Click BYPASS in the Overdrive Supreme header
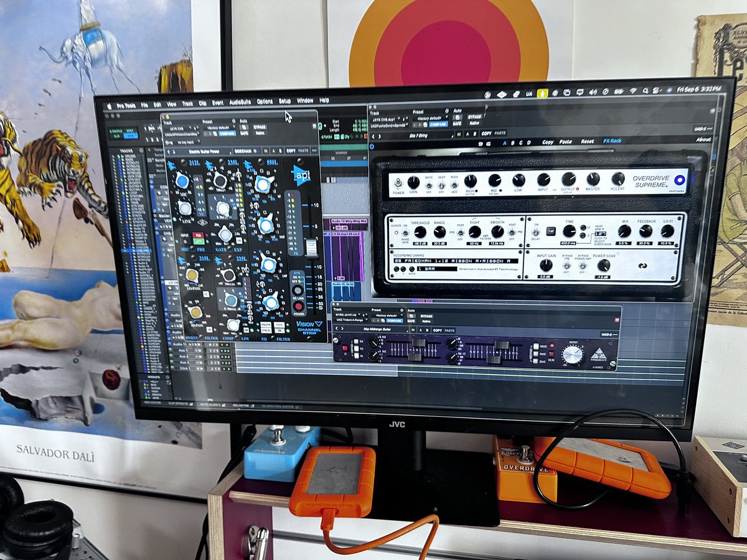The image size is (747, 560). pyautogui.click(x=475, y=117)
